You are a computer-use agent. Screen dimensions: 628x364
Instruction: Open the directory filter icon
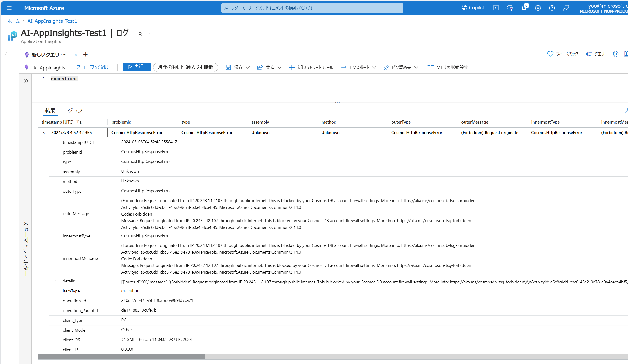(510, 8)
